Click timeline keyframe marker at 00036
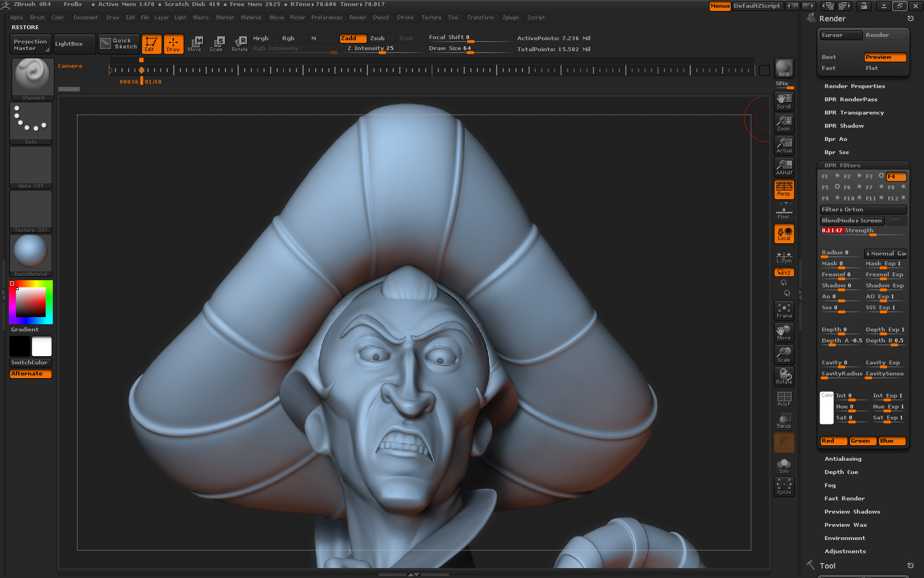The image size is (924, 578). 141,70
